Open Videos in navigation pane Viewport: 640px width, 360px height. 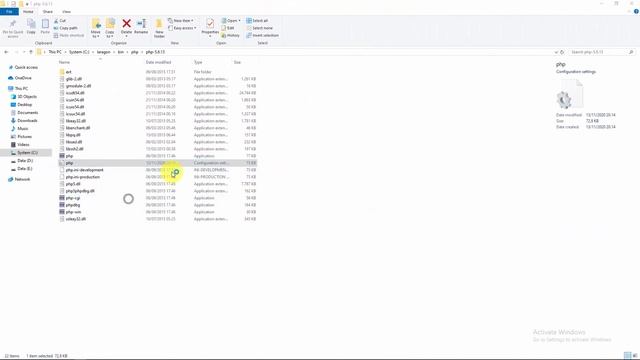click(x=23, y=144)
